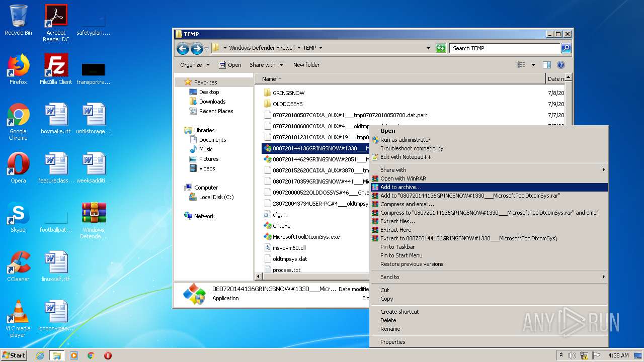Choose Delete in the context menu
Viewport: 644px width, 362px height.
[x=489, y=320]
